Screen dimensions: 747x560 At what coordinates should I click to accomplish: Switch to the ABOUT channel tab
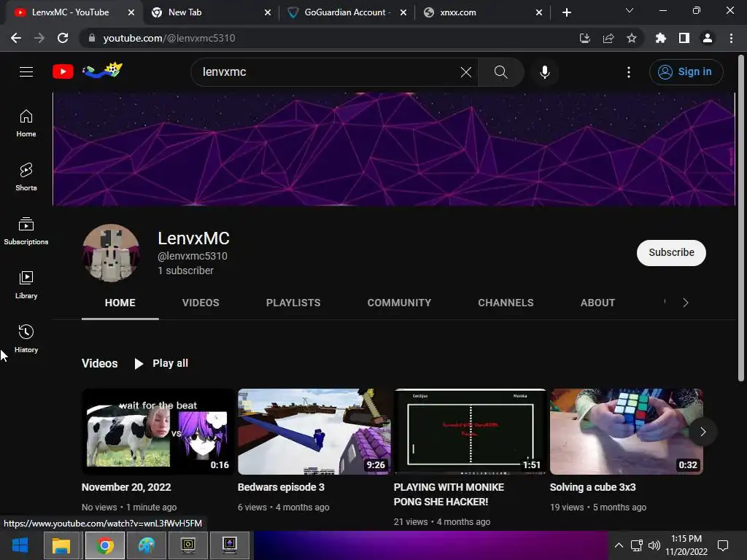click(x=597, y=303)
